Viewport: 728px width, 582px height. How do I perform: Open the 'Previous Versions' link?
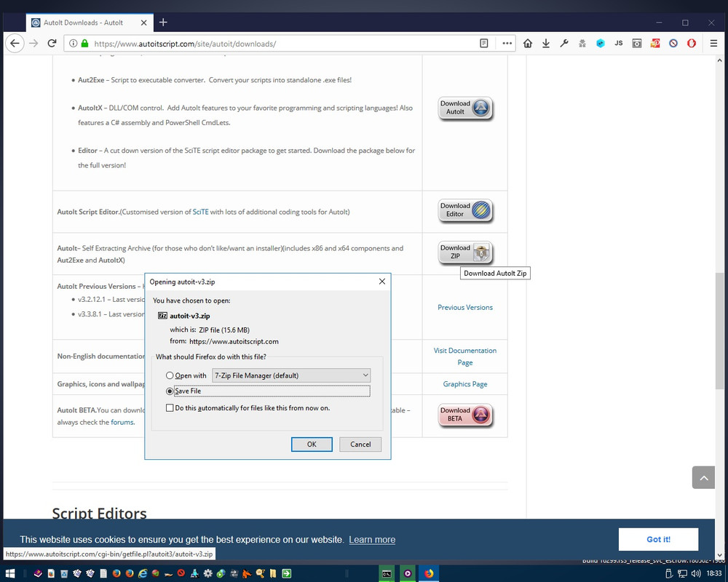pyautogui.click(x=464, y=307)
